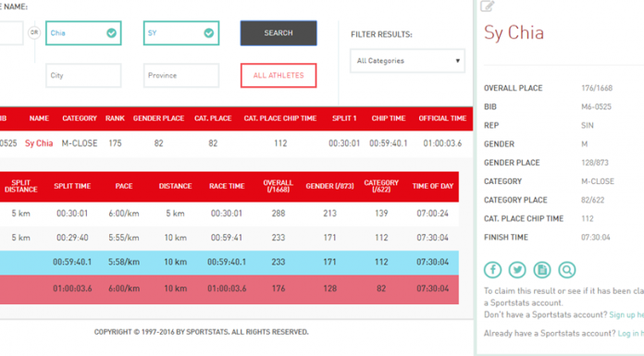The height and width of the screenshot is (356, 644).
Task: Click the M-CLOSE category cell in results row
Action: (80, 143)
